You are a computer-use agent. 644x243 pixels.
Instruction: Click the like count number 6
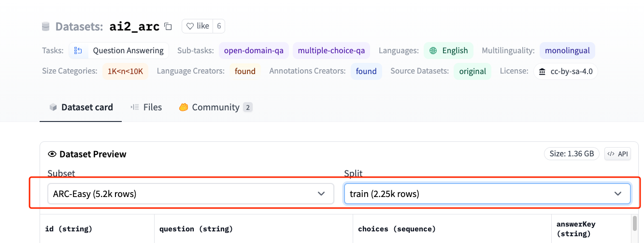[219, 26]
